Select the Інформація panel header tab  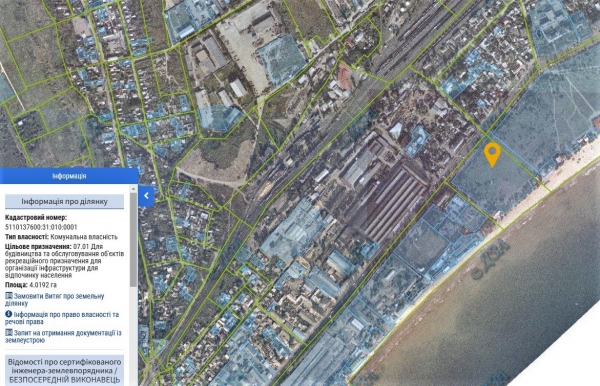tap(69, 176)
